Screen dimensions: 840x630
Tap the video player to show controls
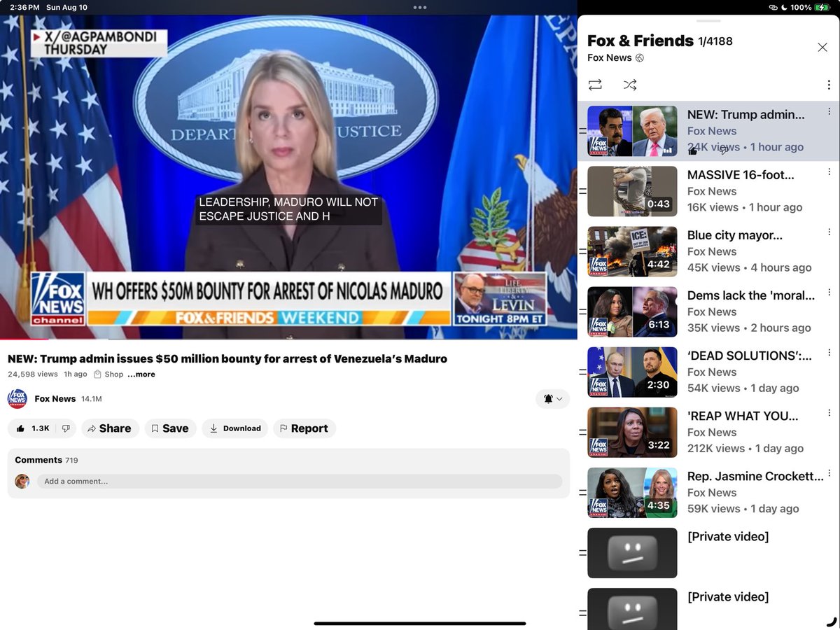288,177
